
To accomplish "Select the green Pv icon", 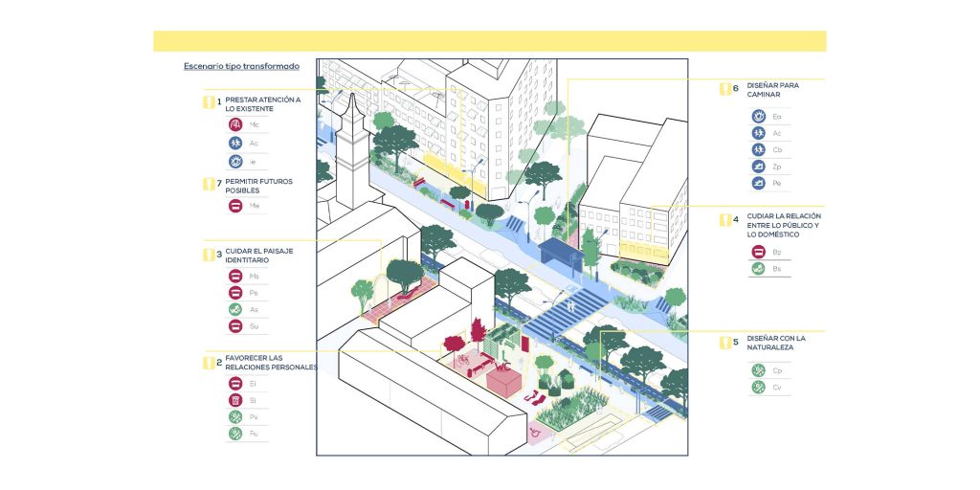I will (x=235, y=417).
